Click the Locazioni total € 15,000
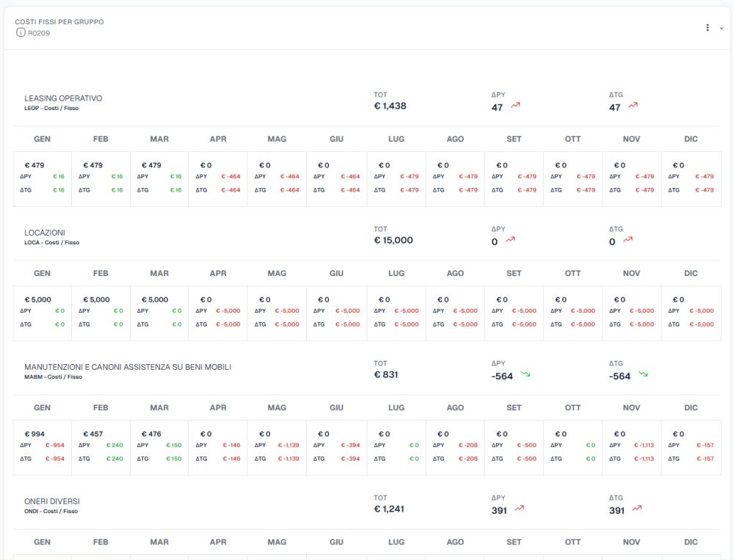This screenshot has width=734, height=560. pos(393,240)
